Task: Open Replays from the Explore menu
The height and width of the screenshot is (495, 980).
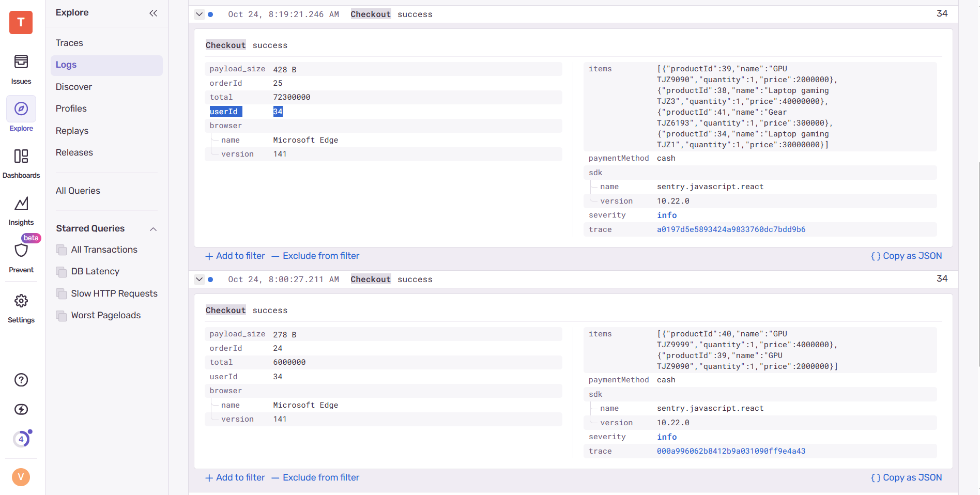Action: (72, 131)
